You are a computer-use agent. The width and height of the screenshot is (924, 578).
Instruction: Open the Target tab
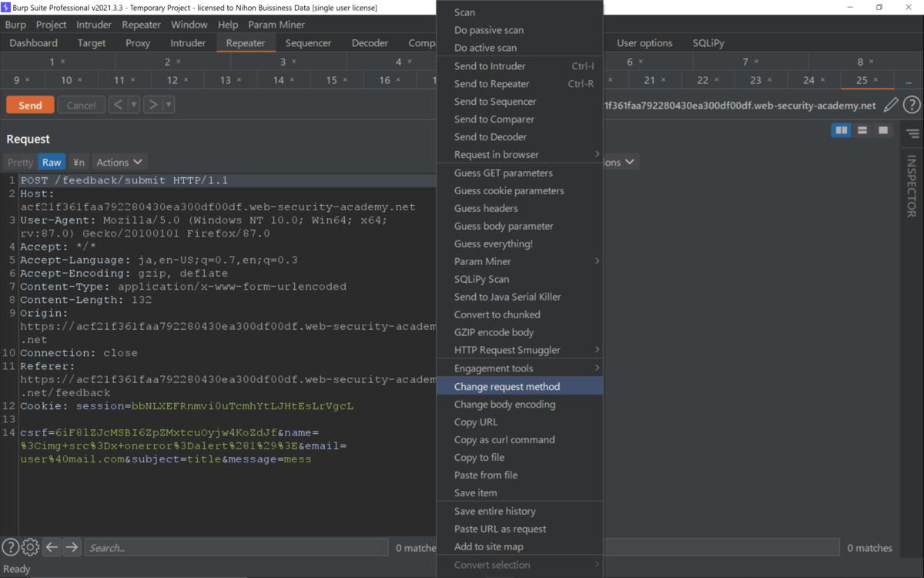pyautogui.click(x=92, y=43)
